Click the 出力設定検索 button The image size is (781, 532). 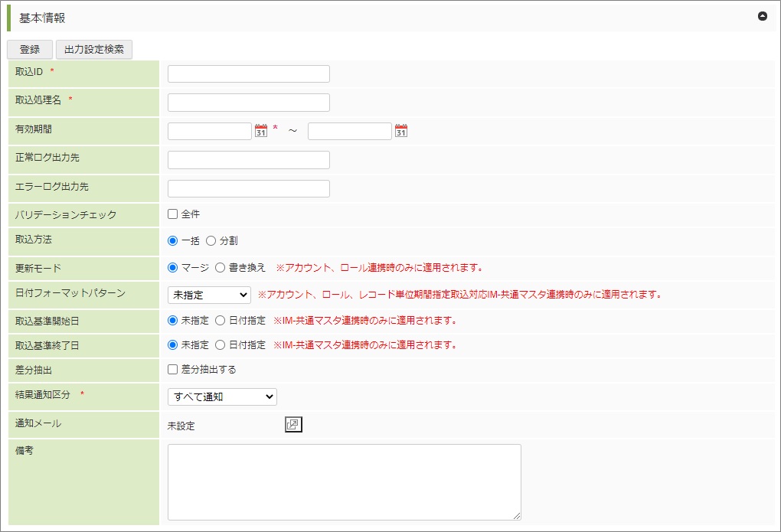tap(94, 50)
